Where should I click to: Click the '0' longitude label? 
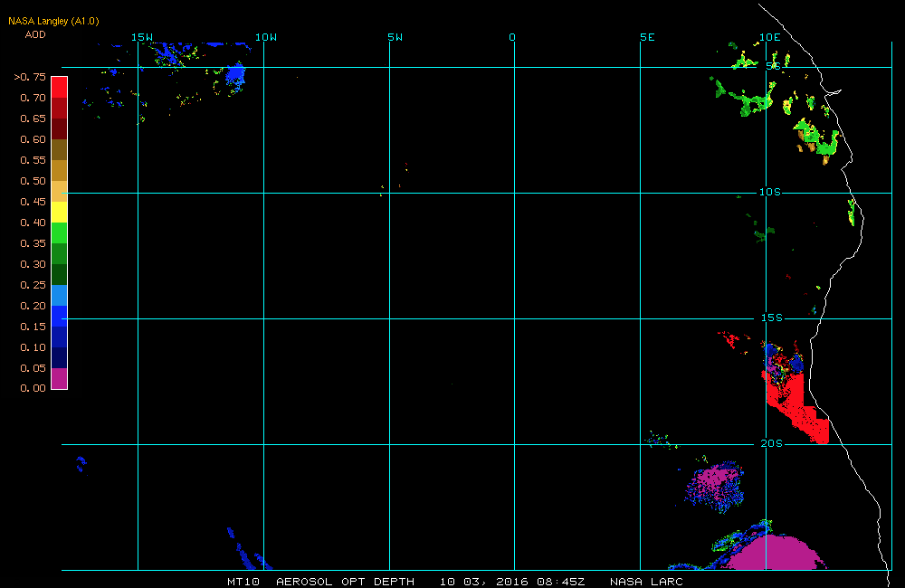(512, 37)
